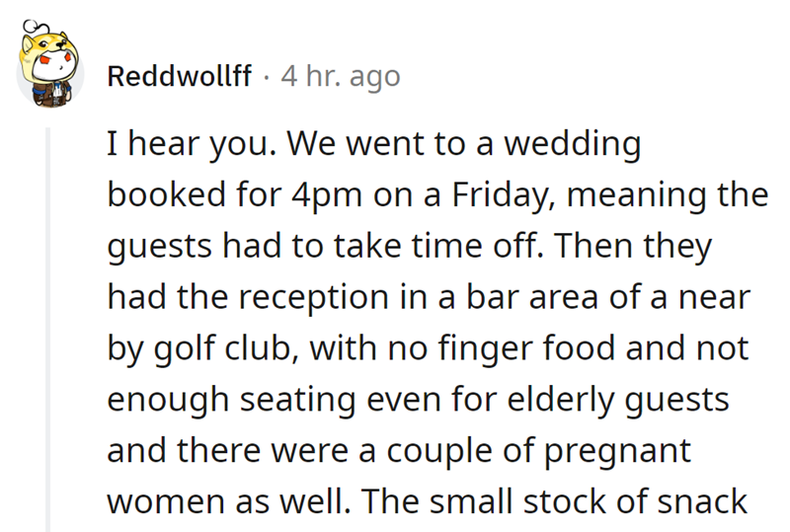Collapse the comment using the vertical thread line
790x532 pixels.
45,326
